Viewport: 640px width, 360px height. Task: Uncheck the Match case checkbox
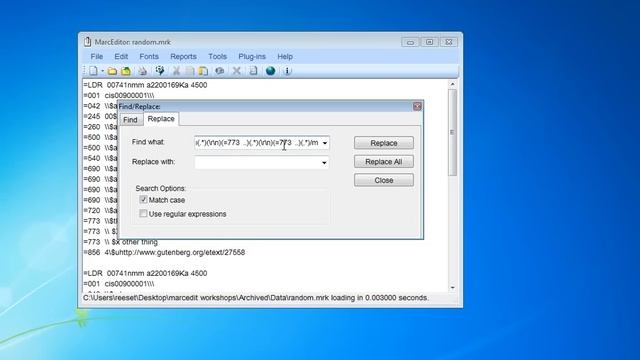coord(143,200)
